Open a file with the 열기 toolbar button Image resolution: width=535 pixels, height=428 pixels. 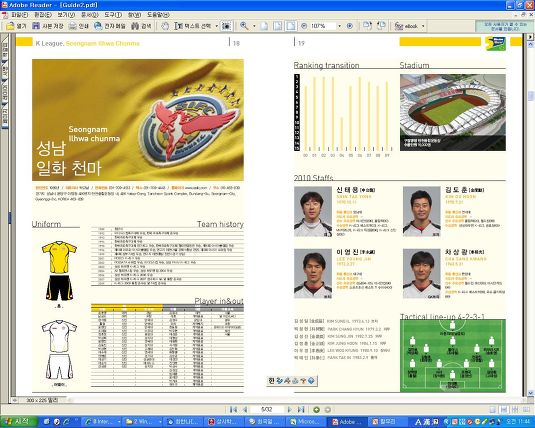coord(16,26)
